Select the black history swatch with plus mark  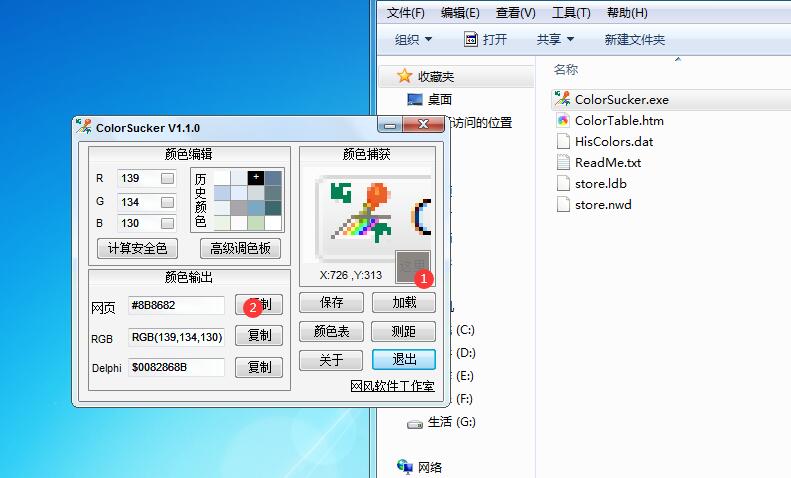256,178
